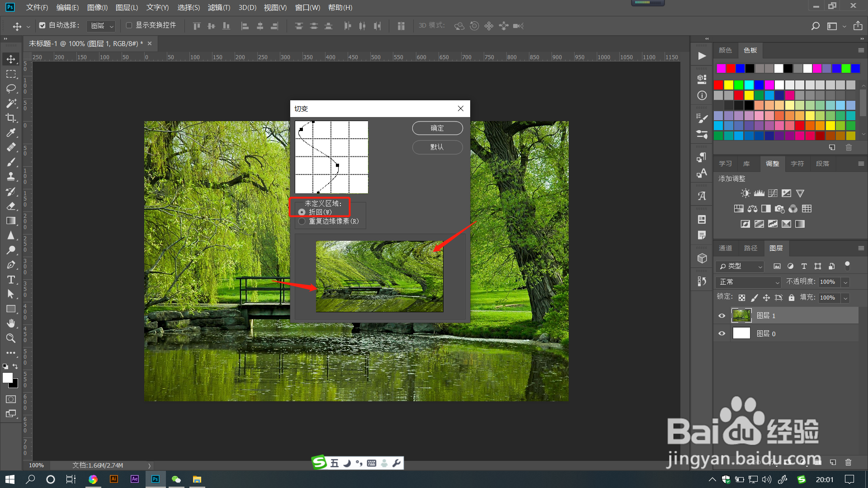Select the Brush tool
868x488 pixels.
tap(11, 162)
